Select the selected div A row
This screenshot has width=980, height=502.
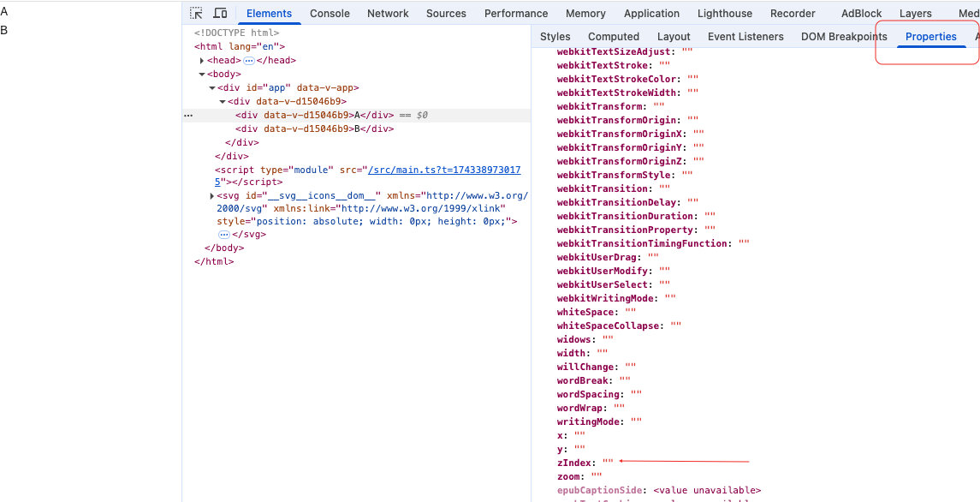(357, 115)
